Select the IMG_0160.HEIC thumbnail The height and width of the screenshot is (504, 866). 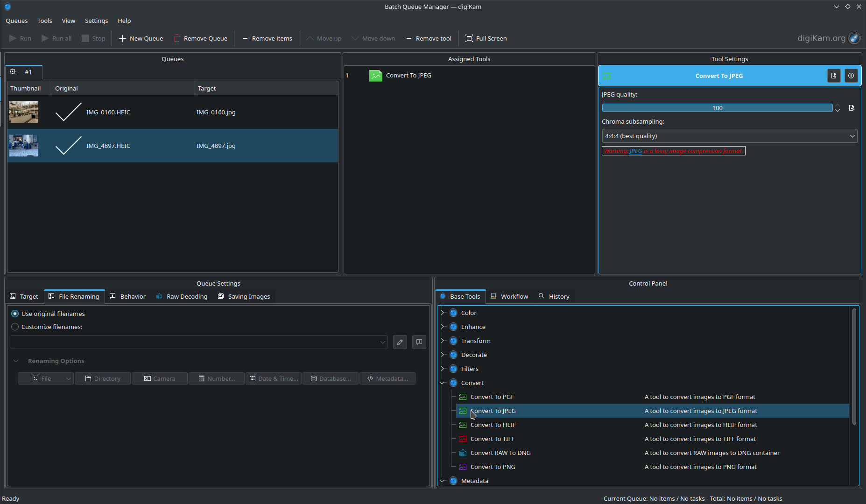pyautogui.click(x=23, y=112)
